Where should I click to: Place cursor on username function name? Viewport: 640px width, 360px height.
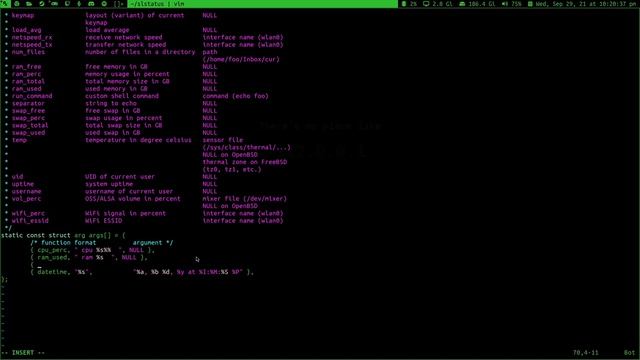click(x=26, y=191)
